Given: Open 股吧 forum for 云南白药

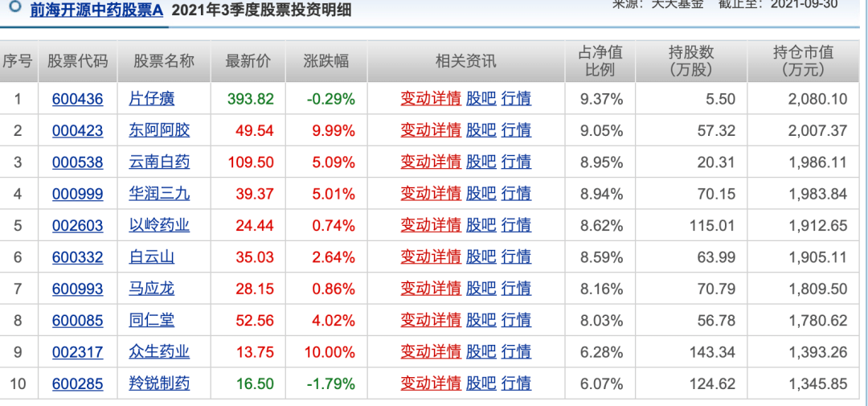Looking at the screenshot, I should click(481, 162).
